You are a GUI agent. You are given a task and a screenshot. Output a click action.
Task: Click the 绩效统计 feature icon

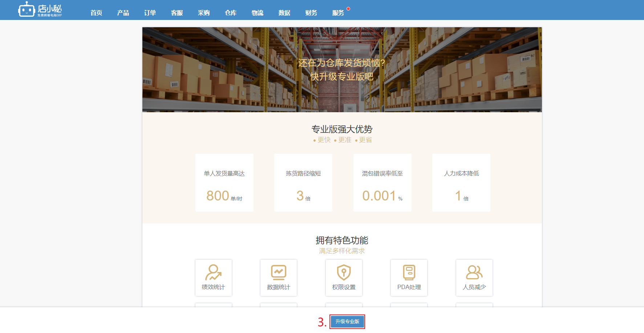(x=214, y=272)
